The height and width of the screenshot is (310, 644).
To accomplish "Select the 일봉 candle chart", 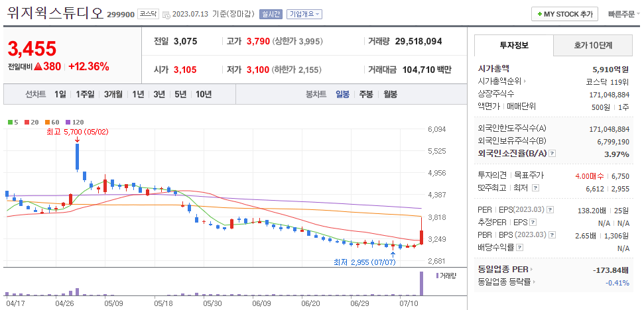I will [x=342, y=94].
